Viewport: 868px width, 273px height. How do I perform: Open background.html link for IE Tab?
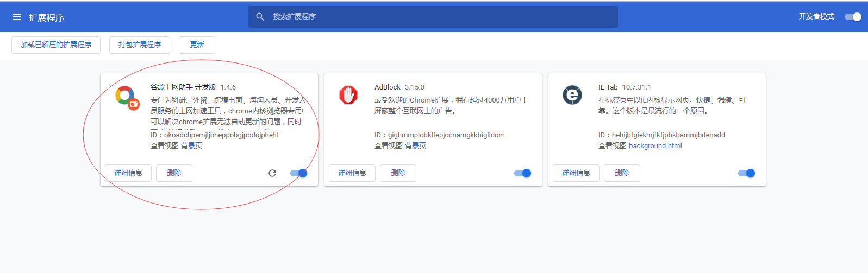655,145
